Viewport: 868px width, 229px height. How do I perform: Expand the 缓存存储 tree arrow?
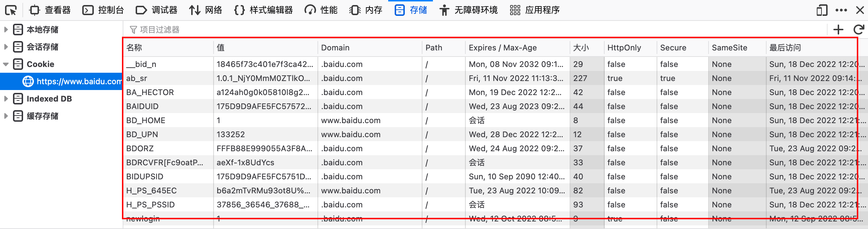coord(6,116)
